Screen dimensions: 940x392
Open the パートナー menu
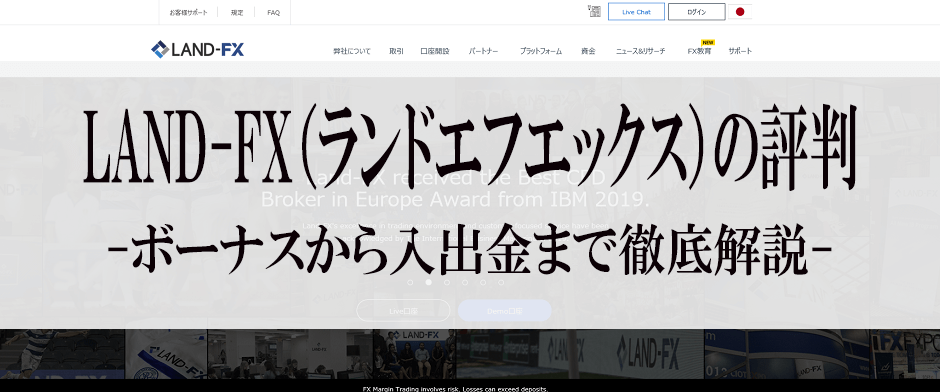tap(483, 51)
